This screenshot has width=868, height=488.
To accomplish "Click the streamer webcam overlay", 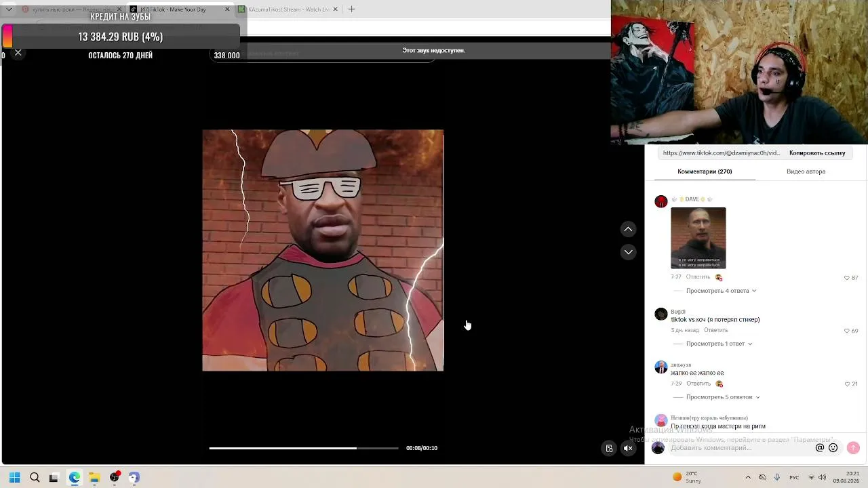I will coord(739,73).
